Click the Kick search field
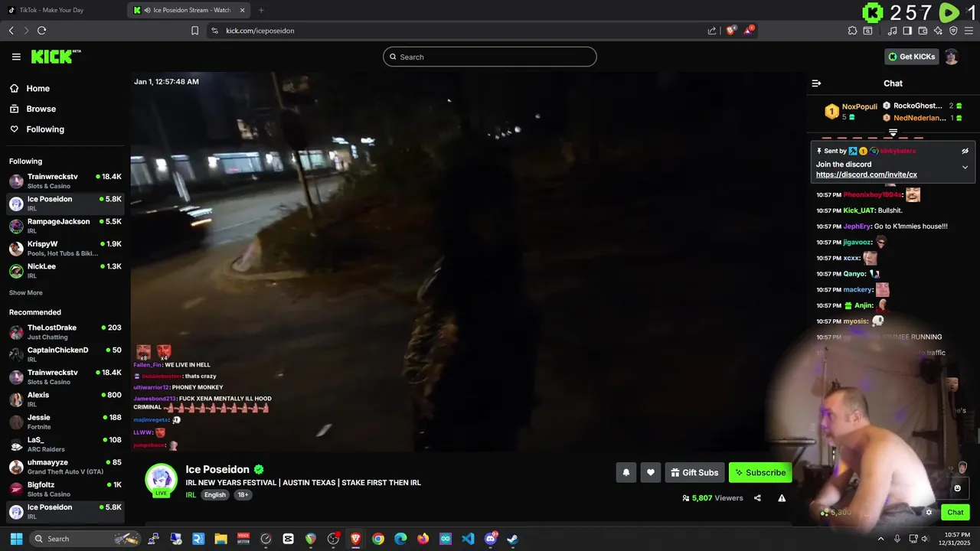This screenshot has height=551, width=980. [490, 57]
